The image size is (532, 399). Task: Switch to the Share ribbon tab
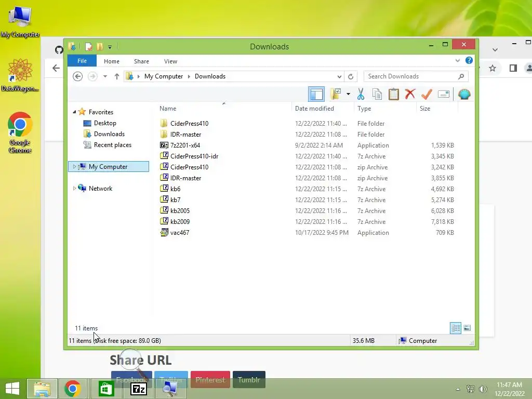point(141,61)
